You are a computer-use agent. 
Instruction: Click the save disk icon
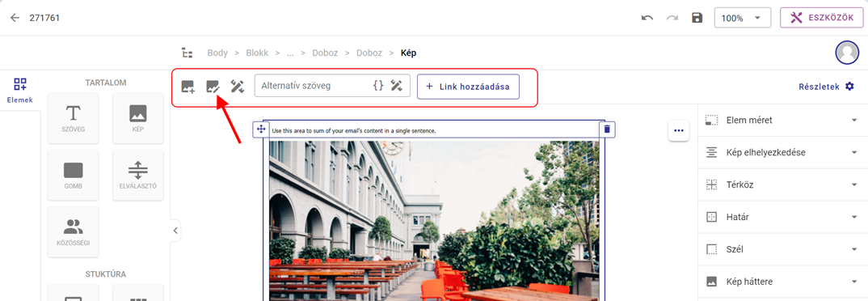point(697,18)
